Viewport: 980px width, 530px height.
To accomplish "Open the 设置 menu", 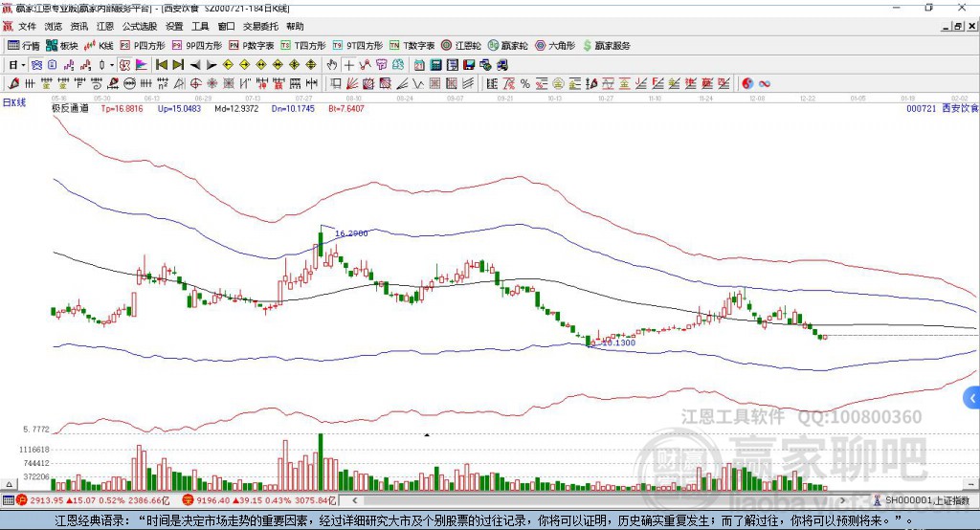I will 174,26.
